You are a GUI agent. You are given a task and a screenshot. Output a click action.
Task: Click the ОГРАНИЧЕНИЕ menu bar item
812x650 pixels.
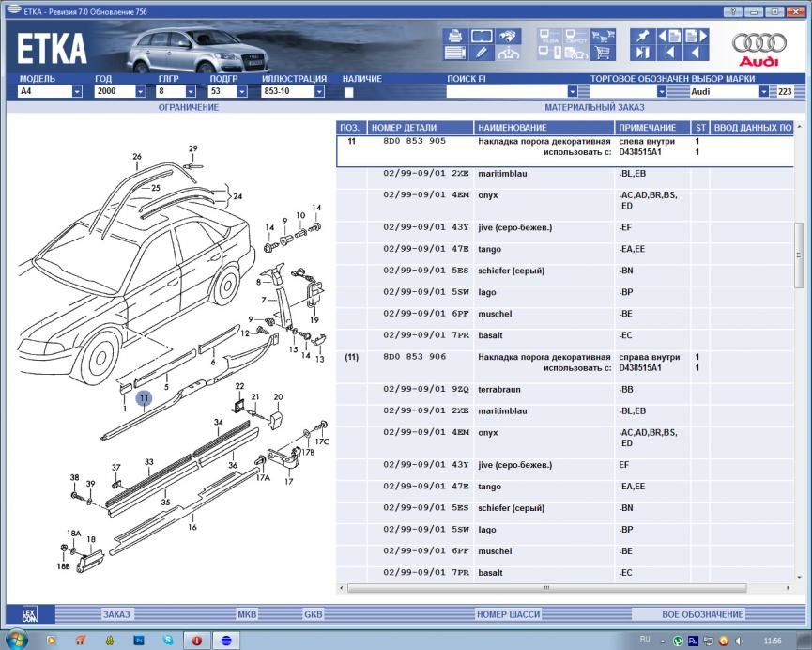point(189,107)
